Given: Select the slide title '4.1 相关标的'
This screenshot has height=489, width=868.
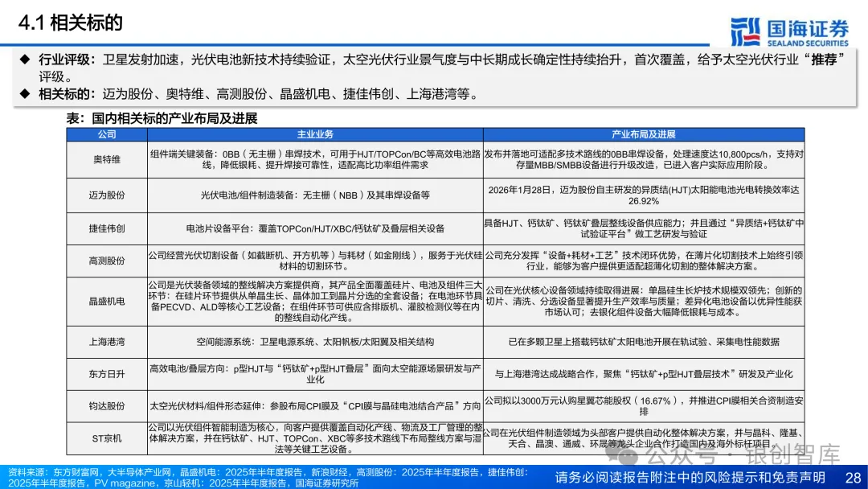Looking at the screenshot, I should 70,23.
